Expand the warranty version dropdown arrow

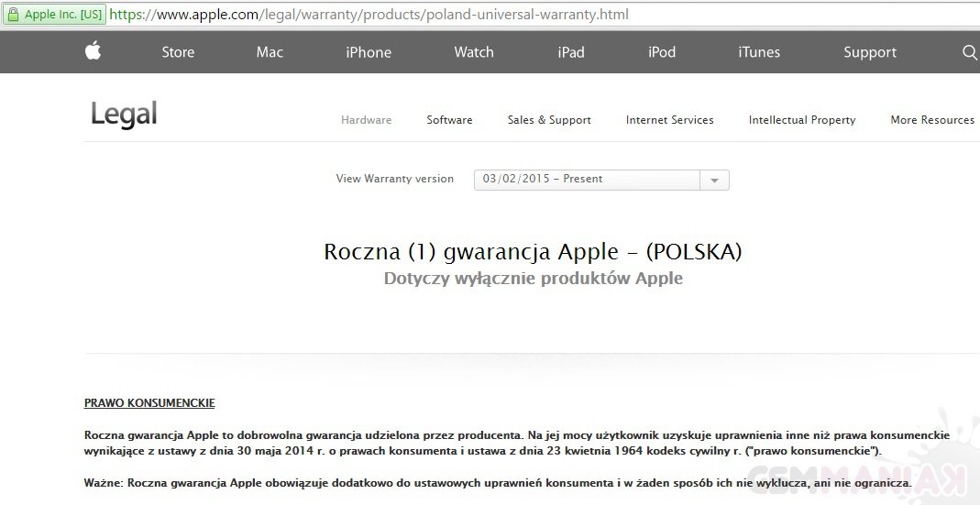point(714,180)
